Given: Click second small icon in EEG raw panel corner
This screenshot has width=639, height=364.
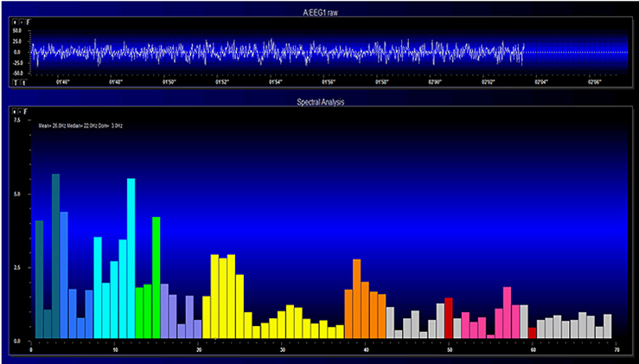Looking at the screenshot, I should tap(21, 21).
